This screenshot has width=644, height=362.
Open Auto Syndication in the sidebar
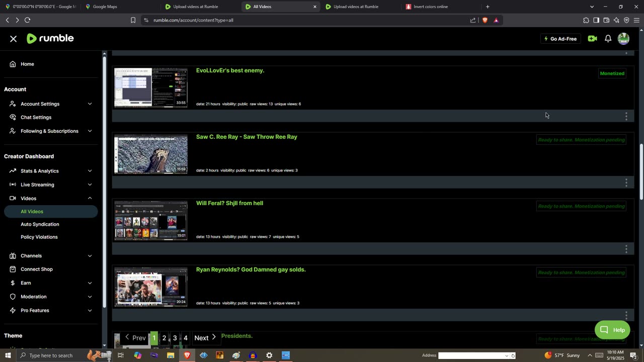[x=40, y=224]
